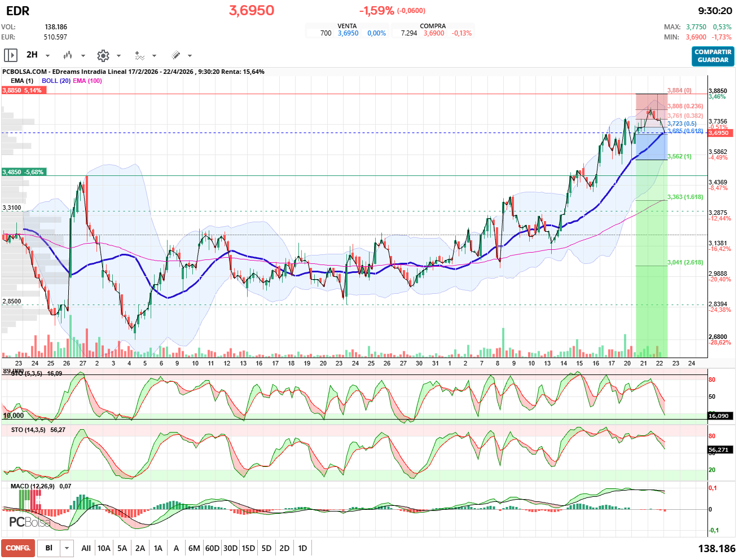
Task: Click the side panel expand icon
Action: point(10,55)
